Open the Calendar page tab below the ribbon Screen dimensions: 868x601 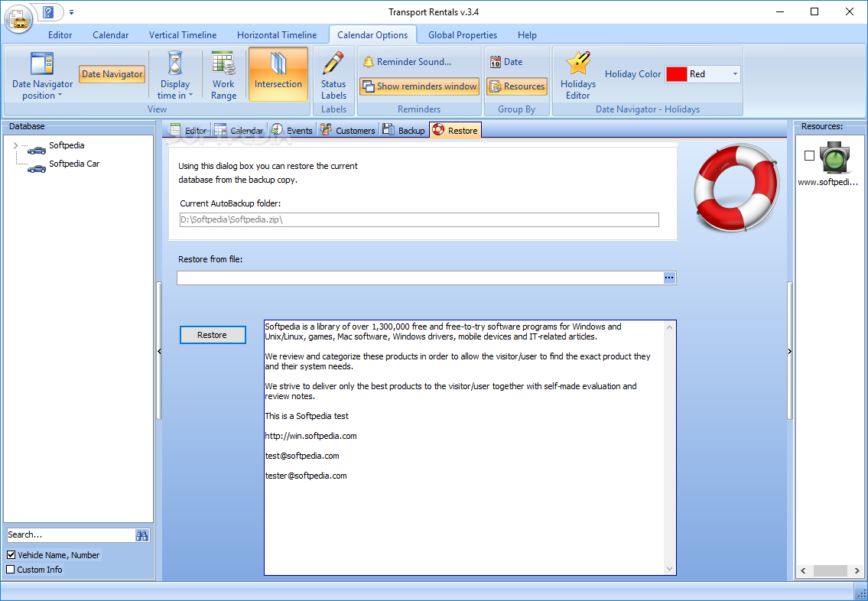(x=239, y=131)
